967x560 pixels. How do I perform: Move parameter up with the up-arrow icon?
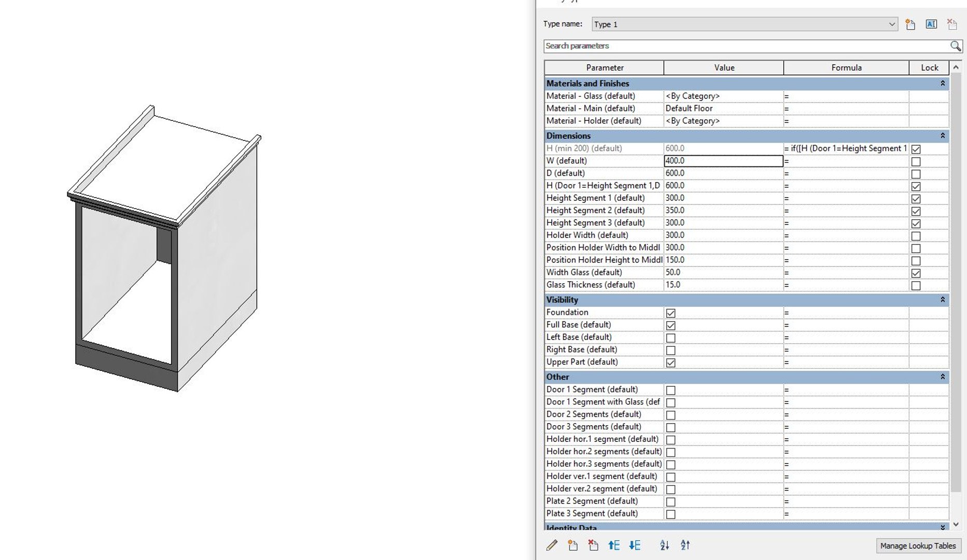click(x=614, y=545)
